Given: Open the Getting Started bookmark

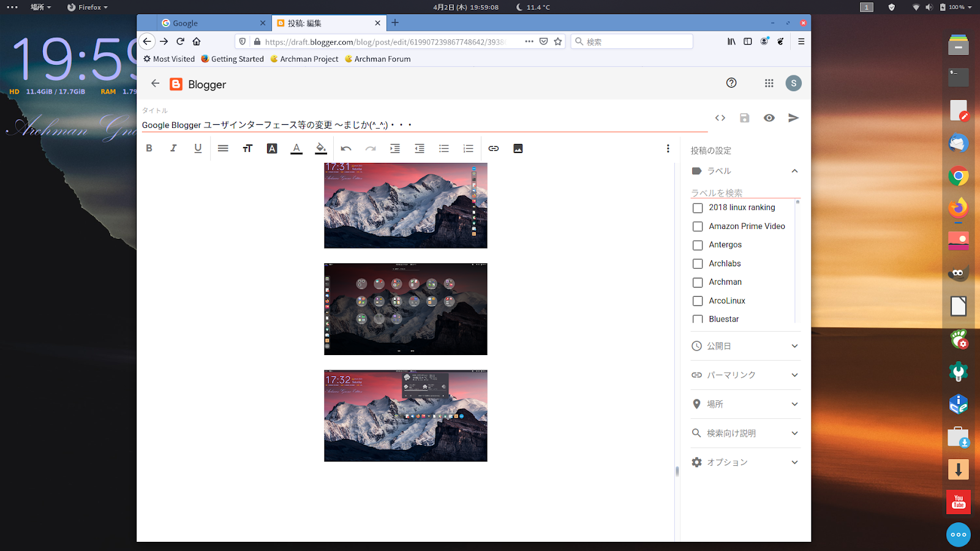Looking at the screenshot, I should coord(232,59).
